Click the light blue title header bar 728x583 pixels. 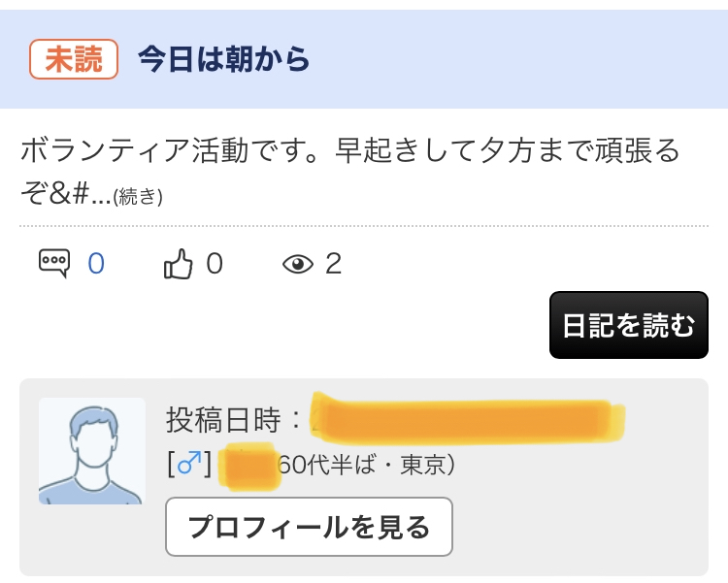click(364, 59)
